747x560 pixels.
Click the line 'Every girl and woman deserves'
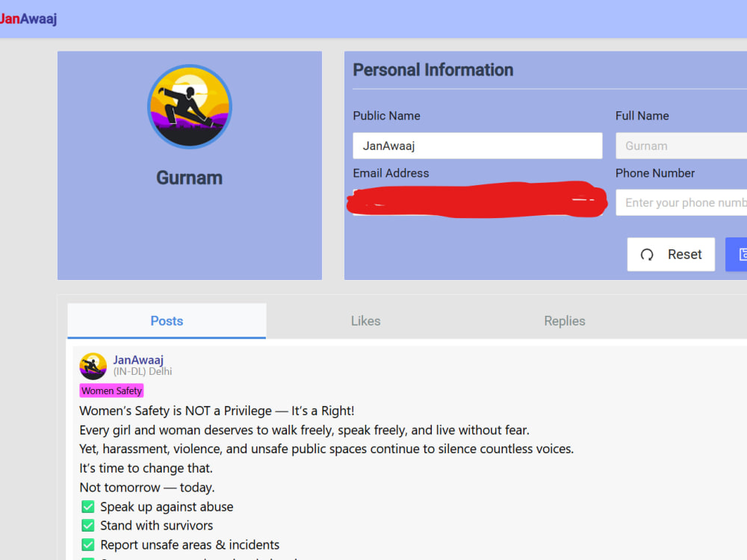[305, 430]
